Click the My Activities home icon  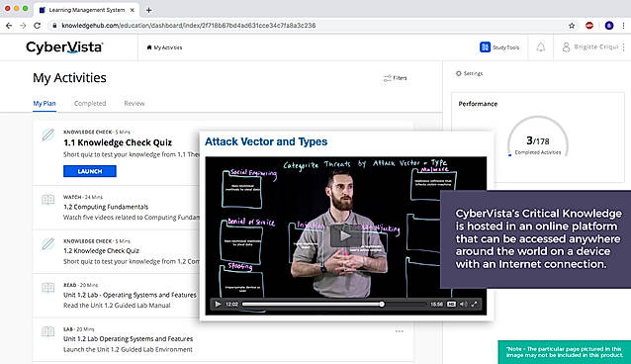[x=149, y=47]
